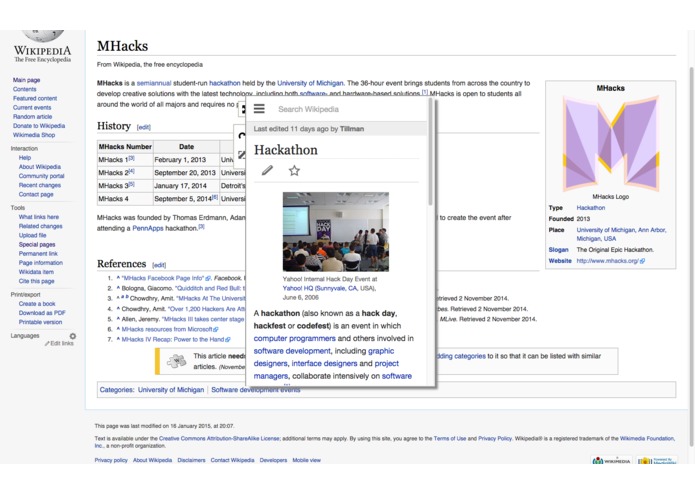Click Upload file link
The image size is (695, 494).
pos(32,235)
